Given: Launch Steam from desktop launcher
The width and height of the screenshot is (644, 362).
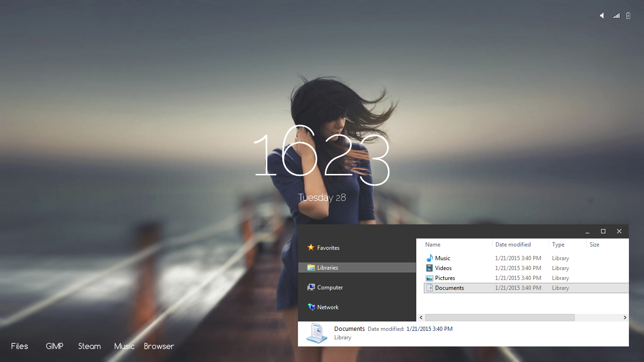Looking at the screenshot, I should point(90,346).
